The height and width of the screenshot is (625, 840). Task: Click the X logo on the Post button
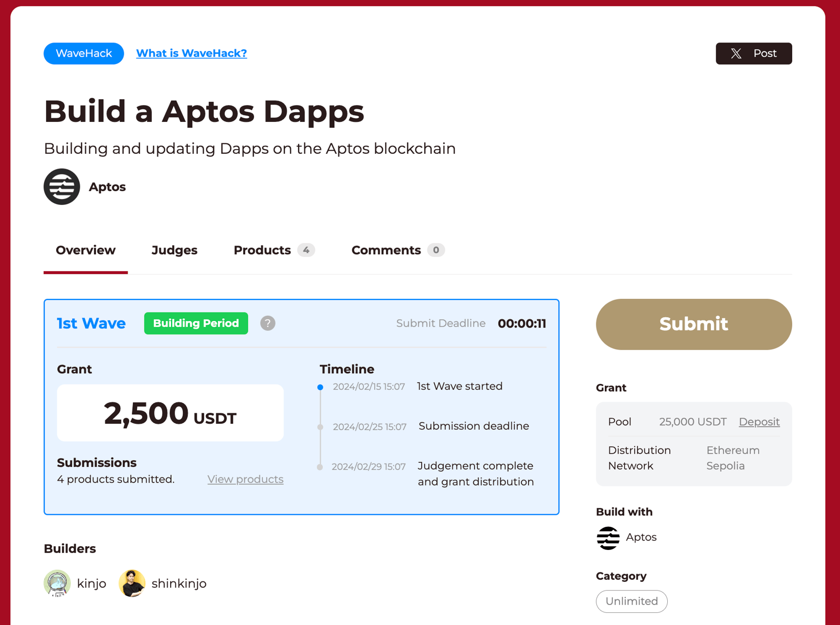(x=736, y=54)
